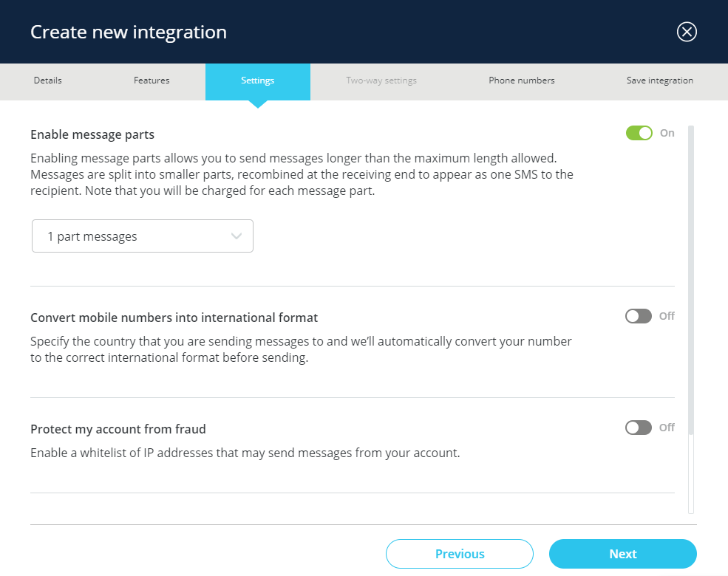
Task: Click the "Enable message parts" heading
Action: 92,134
